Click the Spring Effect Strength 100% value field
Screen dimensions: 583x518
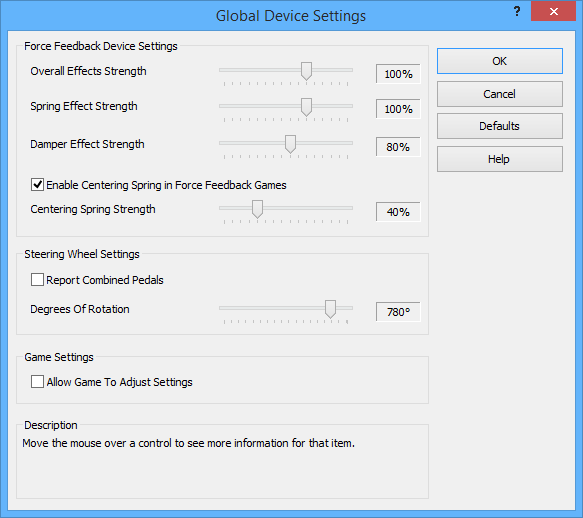pos(398,109)
